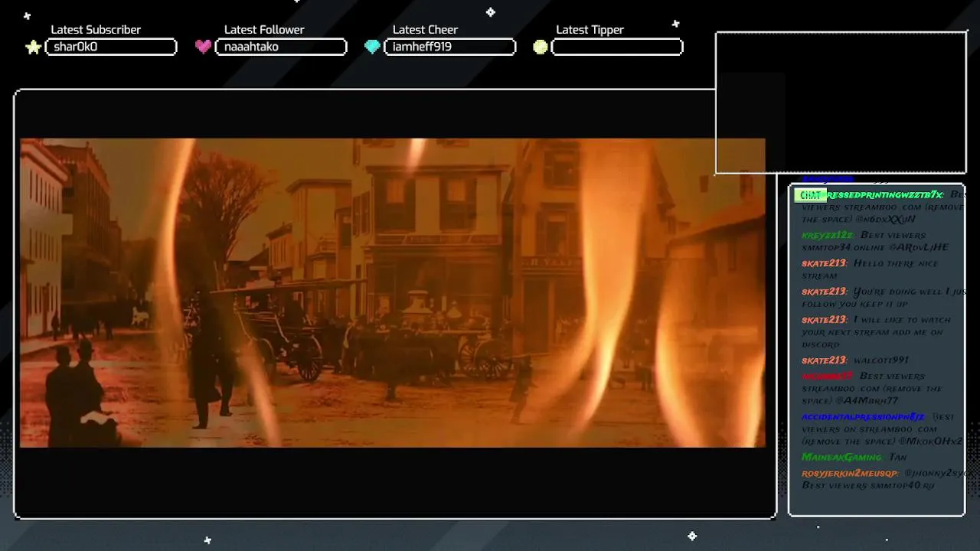Click the Latest Subscriber label

(x=96, y=30)
